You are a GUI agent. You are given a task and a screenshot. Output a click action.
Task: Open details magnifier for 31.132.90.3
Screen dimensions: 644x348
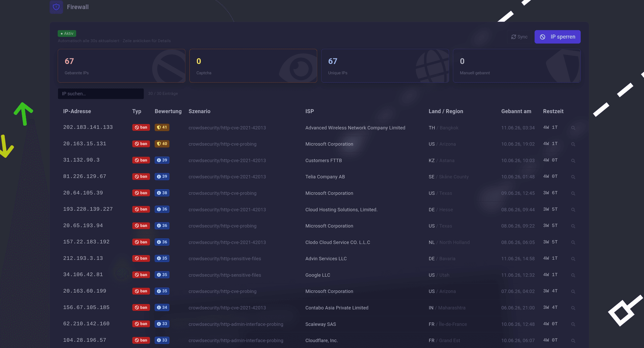(573, 161)
